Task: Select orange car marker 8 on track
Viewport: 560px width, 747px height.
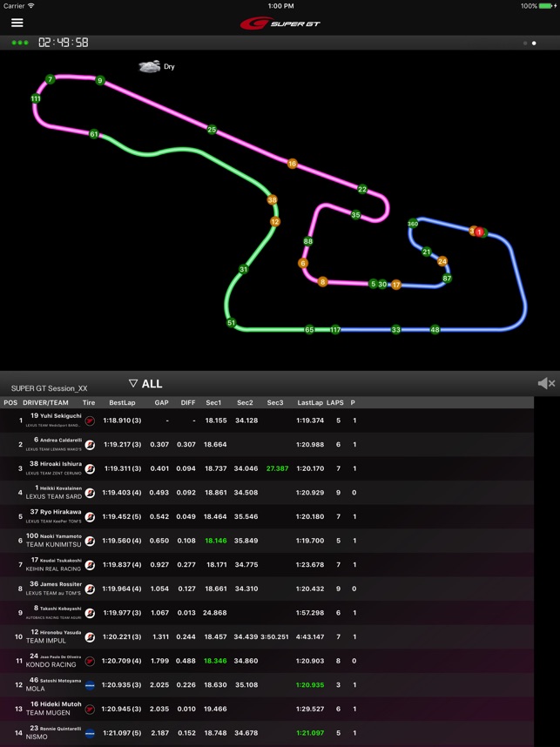Action: click(322, 281)
